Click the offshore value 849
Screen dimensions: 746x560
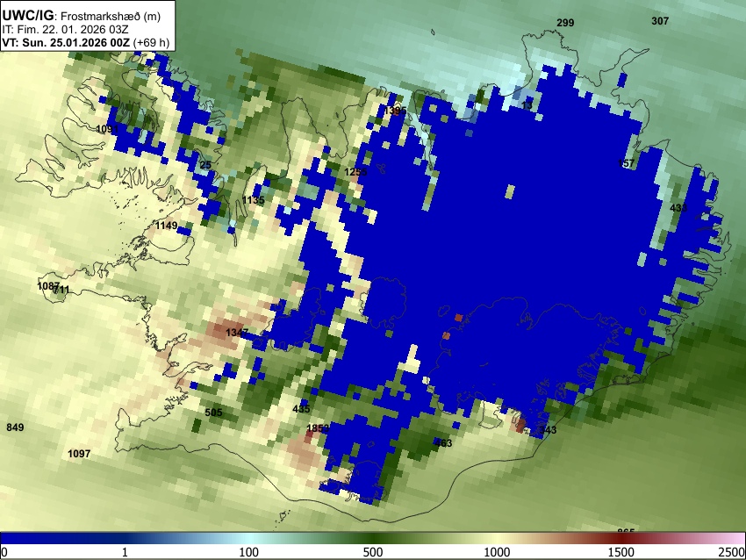(15, 427)
